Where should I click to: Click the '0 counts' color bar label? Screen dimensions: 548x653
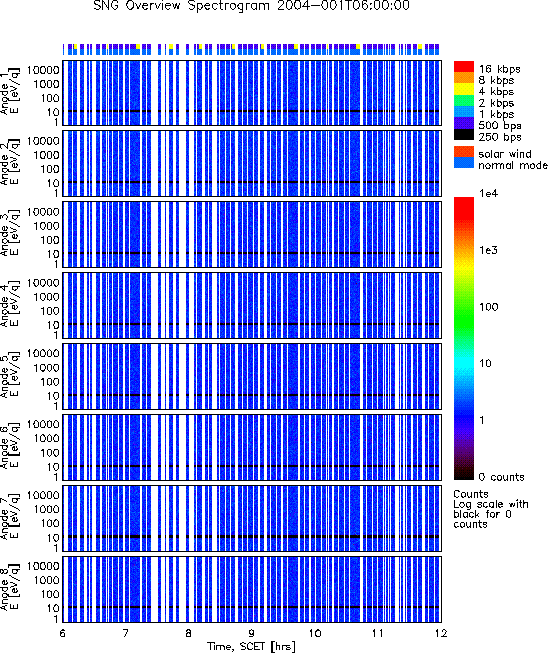(x=501, y=477)
